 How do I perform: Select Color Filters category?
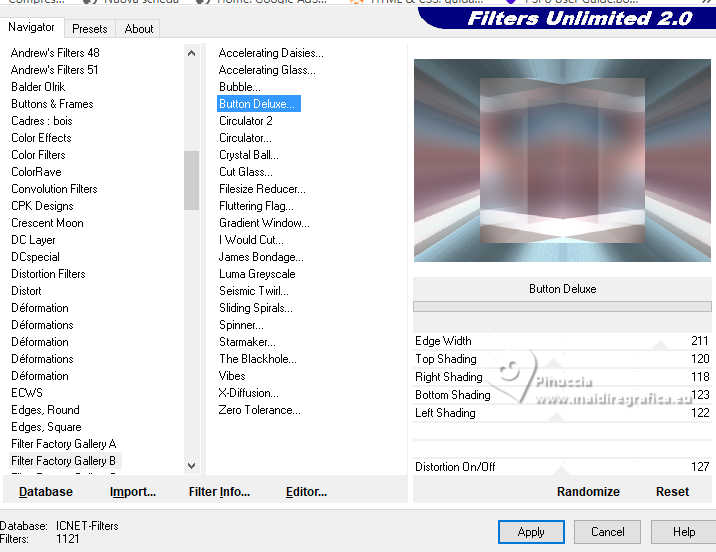pos(38,155)
